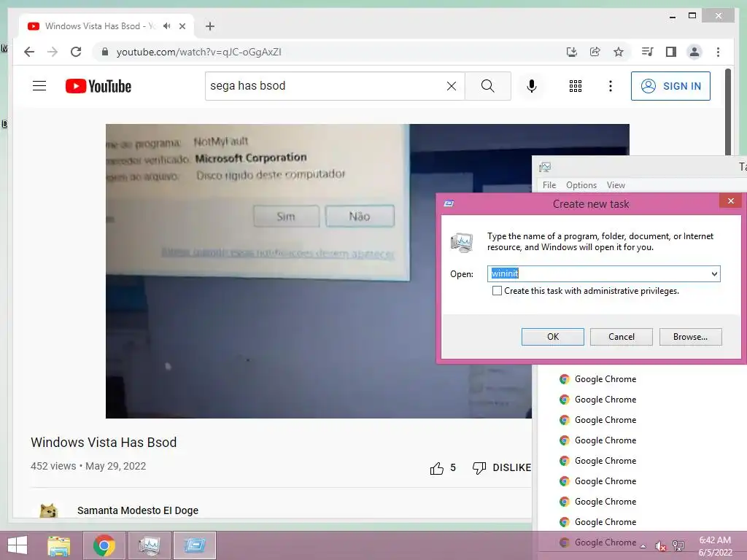Image resolution: width=747 pixels, height=560 pixels.
Task: Open File Explorer from taskbar
Action: coord(59,545)
